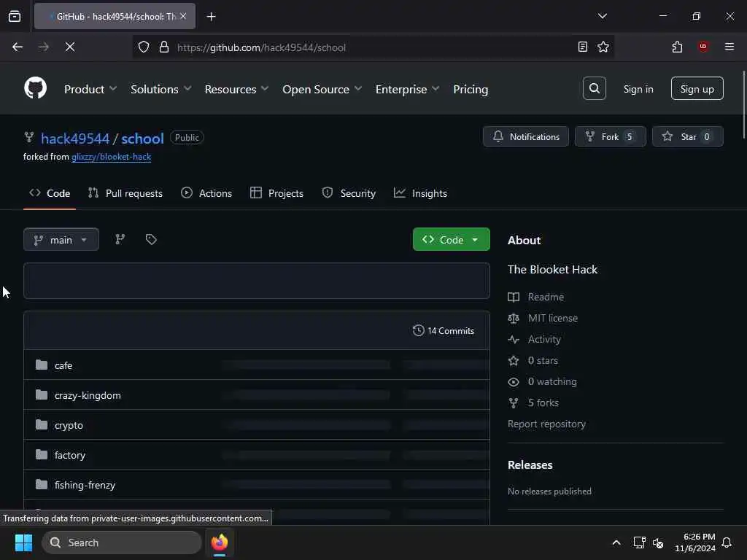747x560 pixels.
Task: View the 14 Commits history
Action: pyautogui.click(x=443, y=330)
